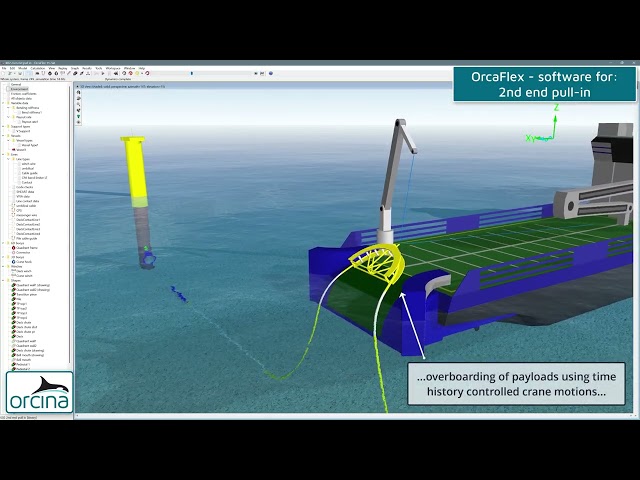Select Environment in the model browser
Viewport: 640px width, 480px height.
(x=19, y=89)
